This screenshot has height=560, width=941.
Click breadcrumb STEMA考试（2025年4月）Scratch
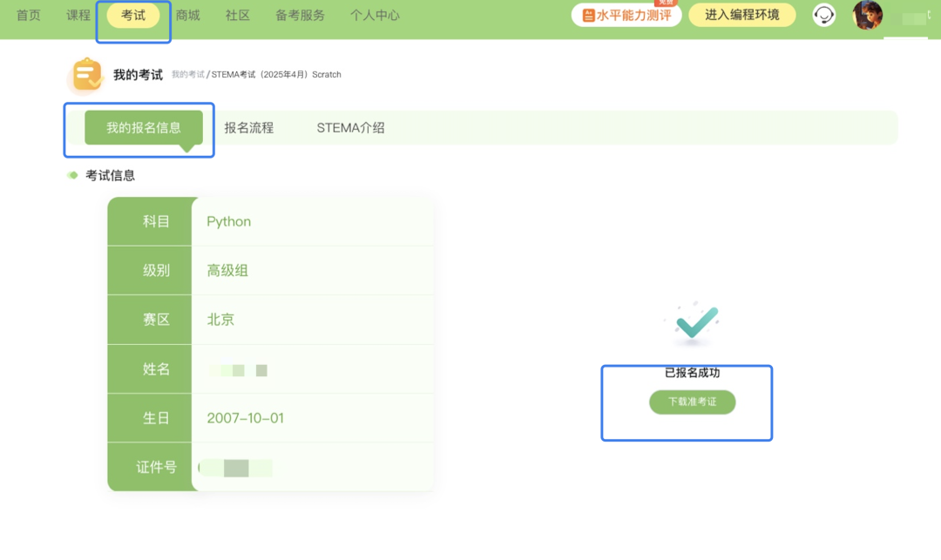coord(276,74)
